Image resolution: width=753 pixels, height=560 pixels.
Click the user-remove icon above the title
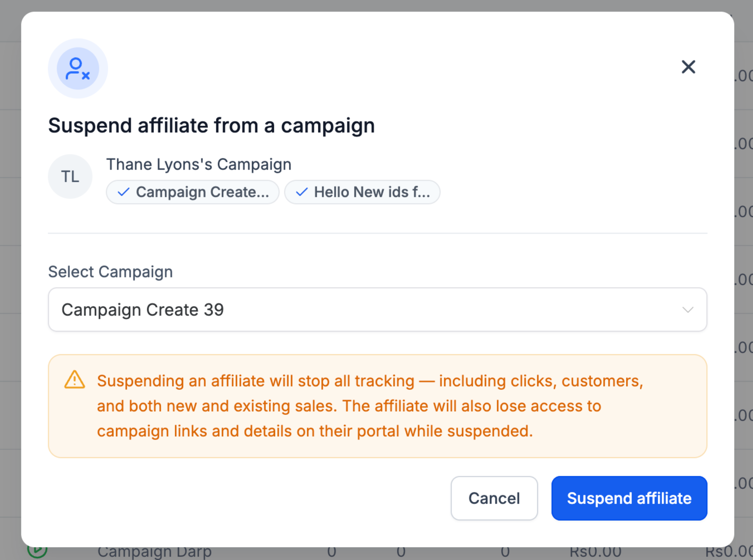[78, 68]
